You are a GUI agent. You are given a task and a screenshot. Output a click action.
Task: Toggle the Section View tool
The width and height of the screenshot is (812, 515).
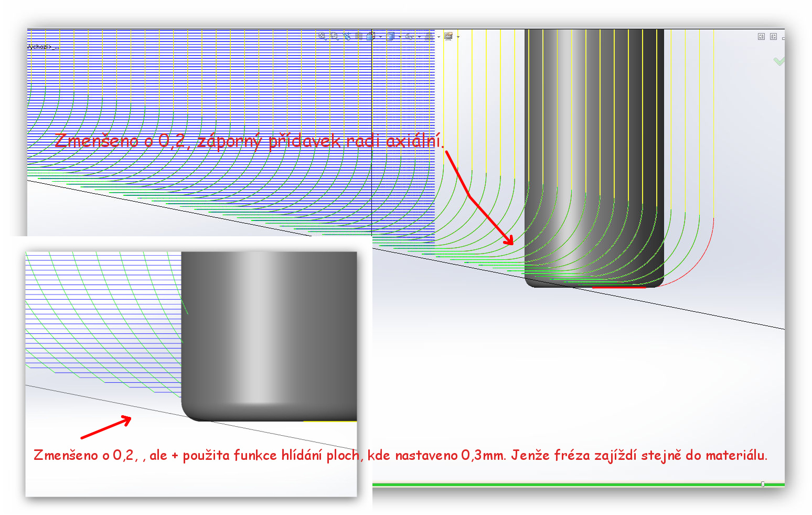point(359,36)
